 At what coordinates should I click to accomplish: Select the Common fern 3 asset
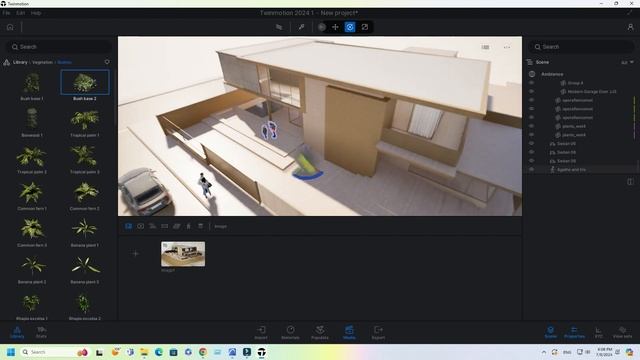click(31, 232)
